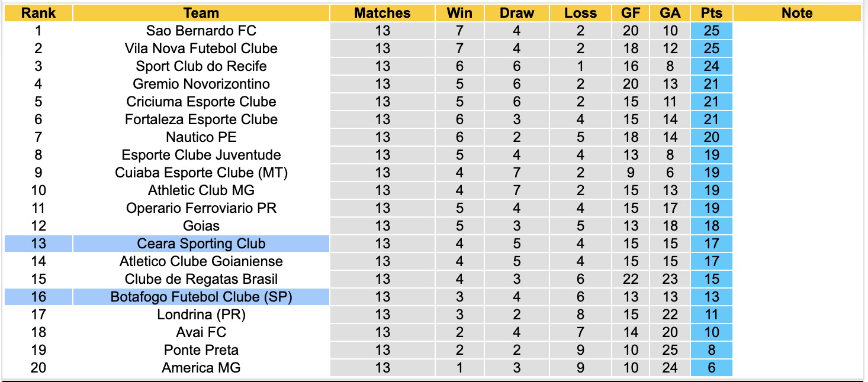This screenshot has width=868, height=382.
Task: Click Sao Bernardo FC 25 points cell
Action: [x=711, y=31]
